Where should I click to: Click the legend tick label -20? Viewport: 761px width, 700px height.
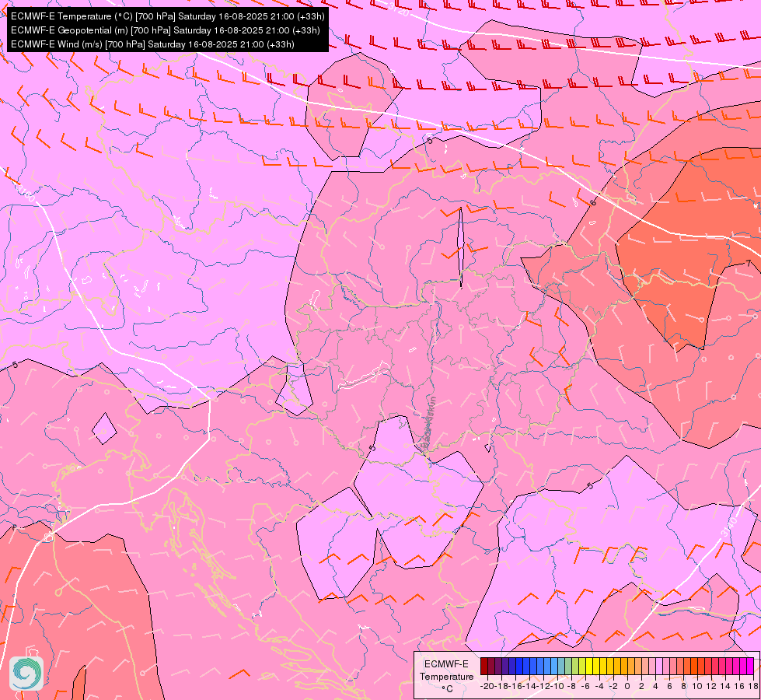(x=487, y=686)
